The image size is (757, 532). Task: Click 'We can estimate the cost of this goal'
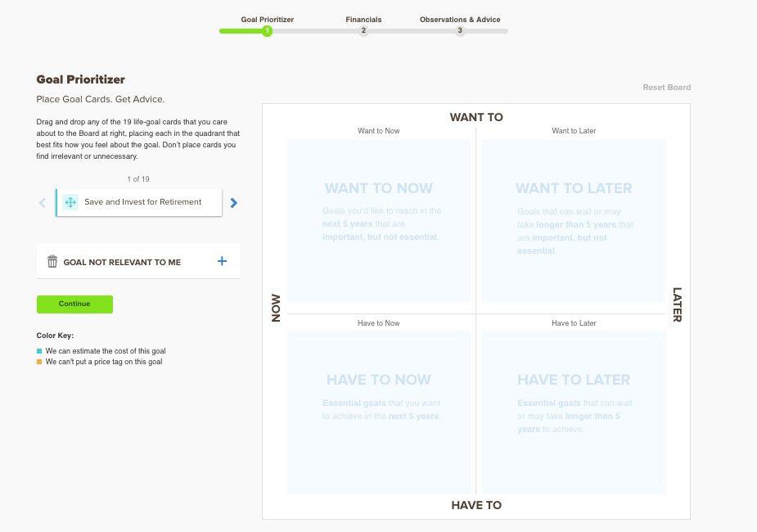point(106,351)
